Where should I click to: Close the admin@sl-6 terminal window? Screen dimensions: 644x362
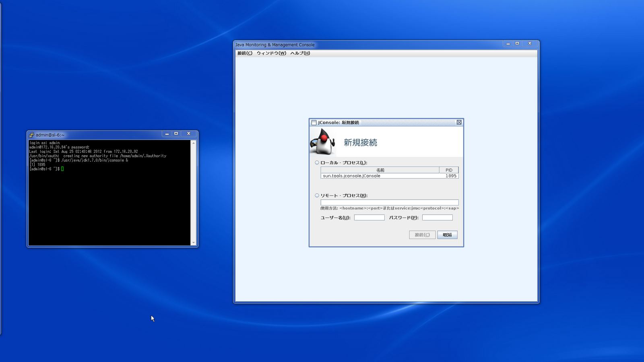click(x=188, y=134)
